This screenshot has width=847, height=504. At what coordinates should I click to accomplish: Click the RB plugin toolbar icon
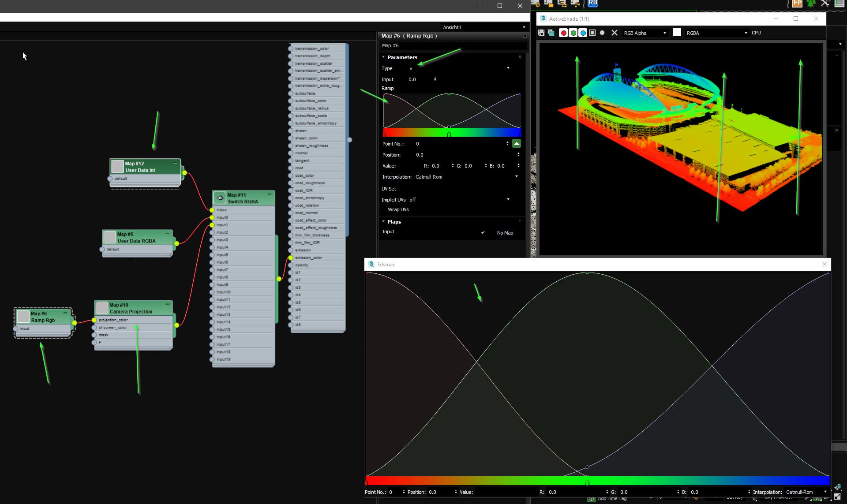coord(593,4)
